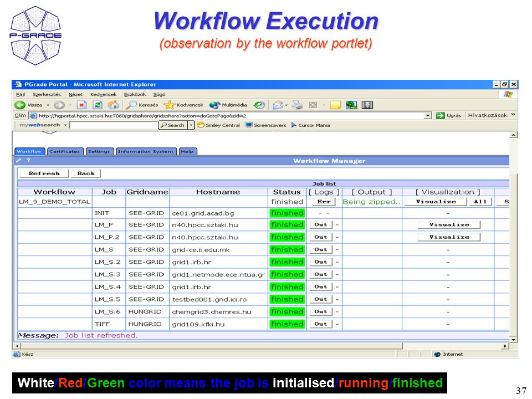Click the Windows flag logo icon

pyautogui.click(x=508, y=94)
